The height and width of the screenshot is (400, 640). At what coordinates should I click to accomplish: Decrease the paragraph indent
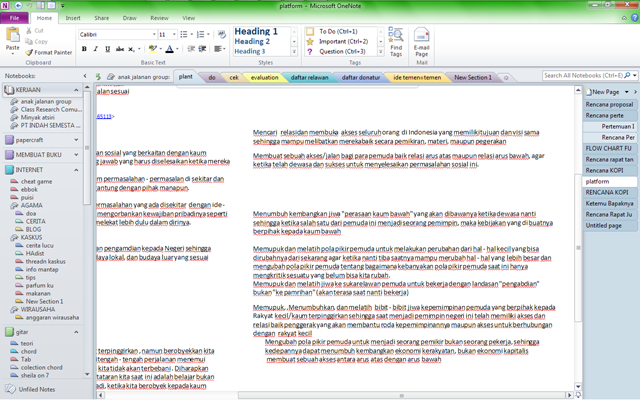(x=191, y=49)
